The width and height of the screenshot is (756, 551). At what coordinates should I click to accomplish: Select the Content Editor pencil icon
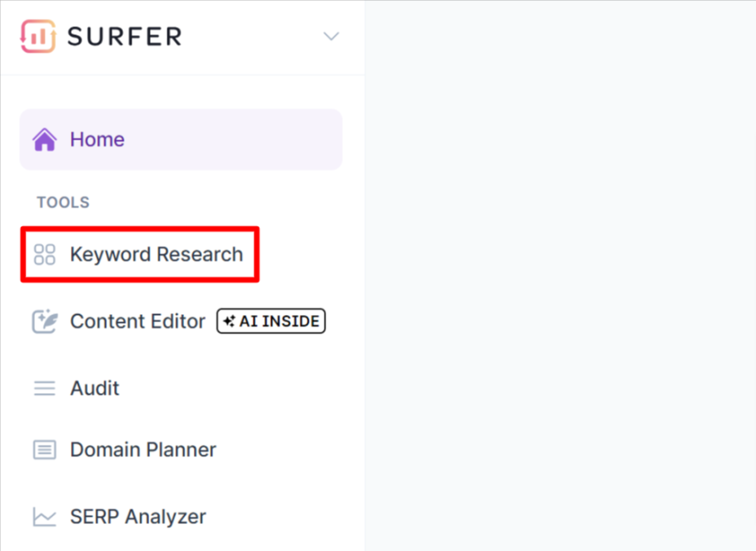coord(43,320)
